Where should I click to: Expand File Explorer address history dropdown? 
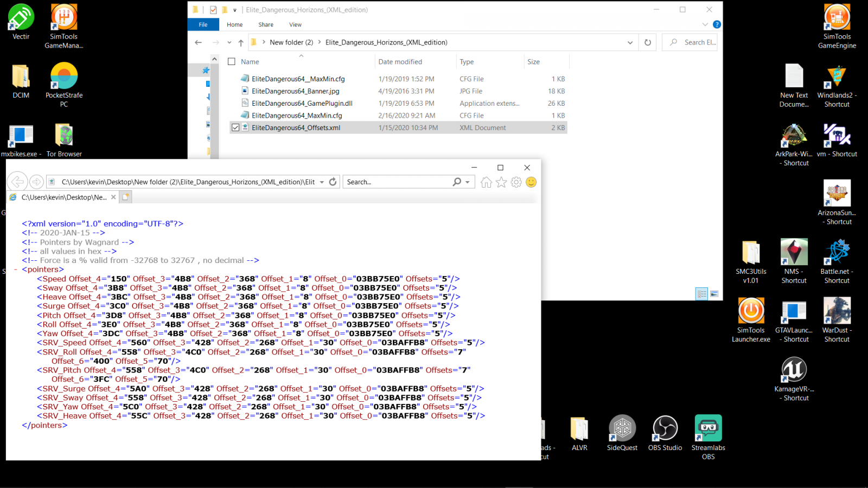tap(630, 42)
